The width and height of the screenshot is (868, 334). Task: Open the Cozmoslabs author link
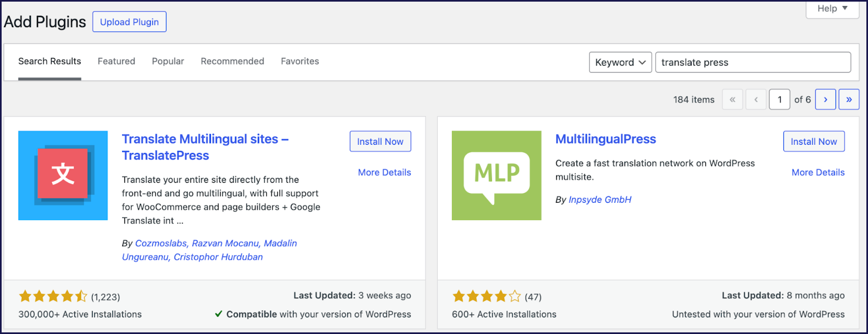[x=161, y=243]
